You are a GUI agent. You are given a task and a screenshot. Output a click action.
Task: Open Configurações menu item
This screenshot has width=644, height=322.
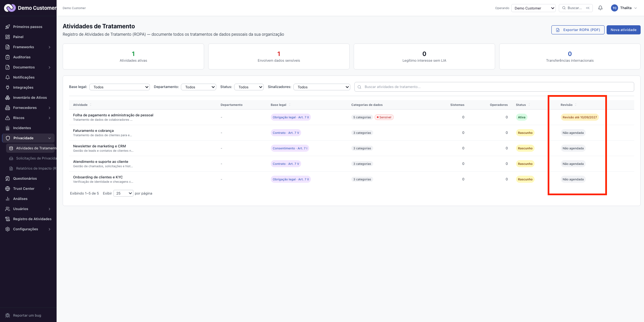coord(28,229)
